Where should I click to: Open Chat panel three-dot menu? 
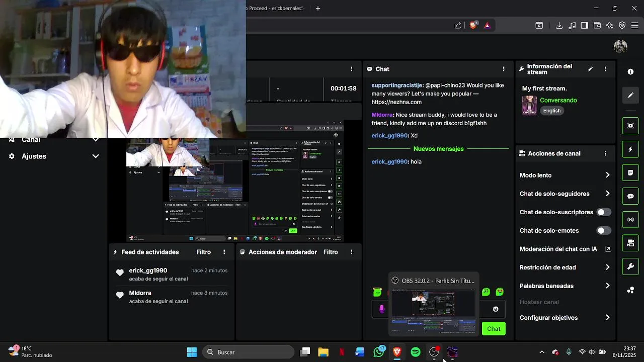[x=504, y=69]
